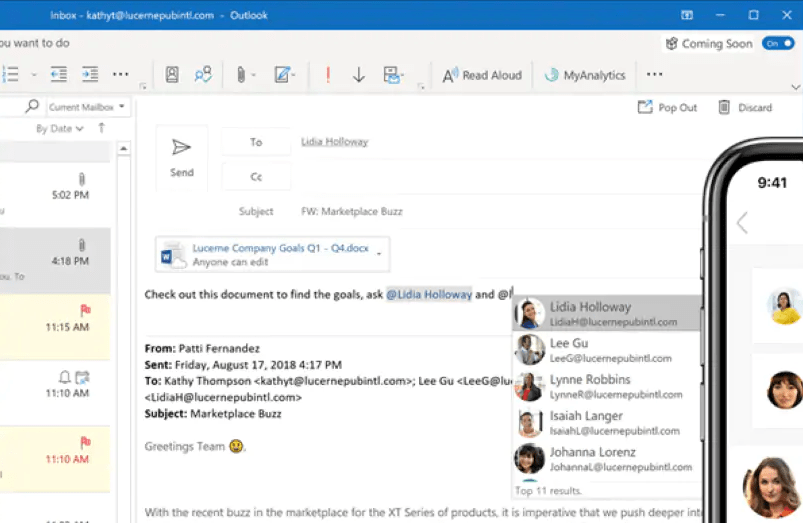Select Lee Gu from mention suggestions
Viewport: 803px width, 523px height.
point(607,350)
